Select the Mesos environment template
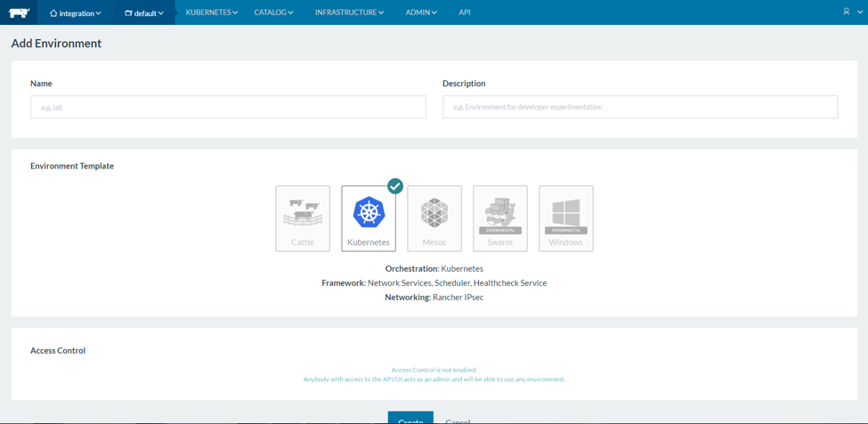 434,218
